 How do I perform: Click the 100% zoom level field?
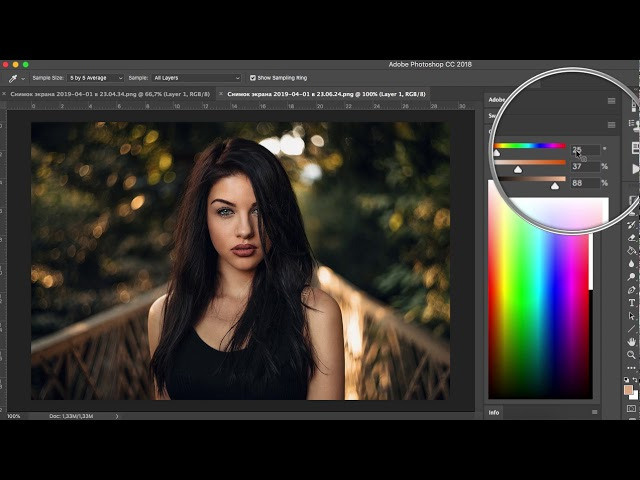tap(14, 415)
